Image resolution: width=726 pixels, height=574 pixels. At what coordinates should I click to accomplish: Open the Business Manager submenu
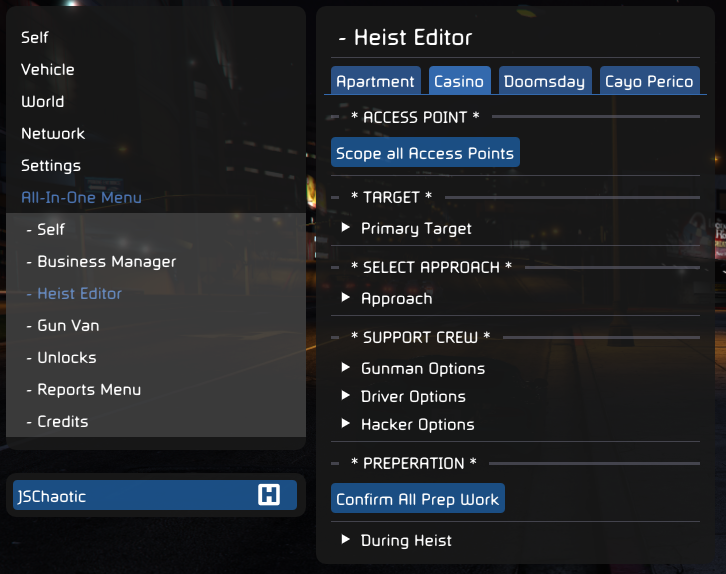click(x=106, y=262)
